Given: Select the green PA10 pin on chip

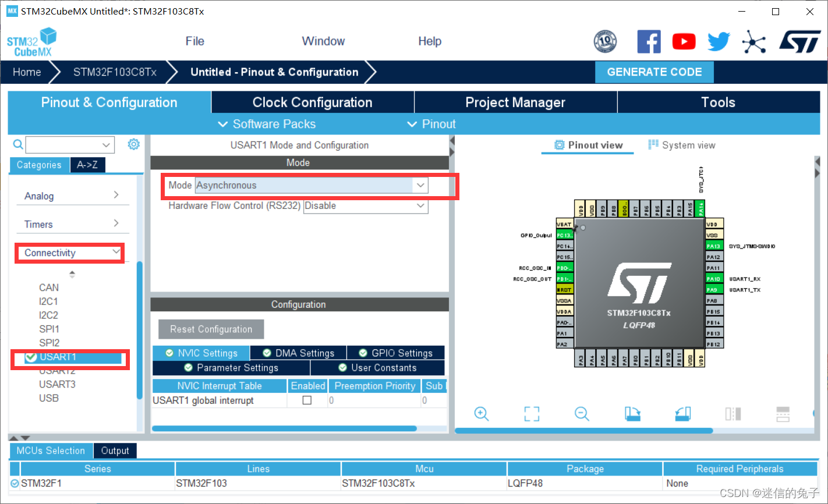Looking at the screenshot, I should [x=714, y=279].
